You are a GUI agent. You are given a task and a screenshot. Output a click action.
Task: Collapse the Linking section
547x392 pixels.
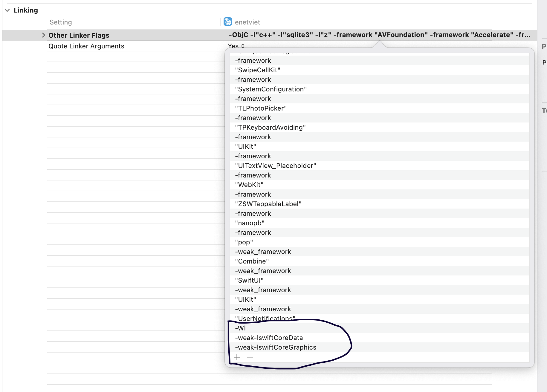(x=7, y=10)
